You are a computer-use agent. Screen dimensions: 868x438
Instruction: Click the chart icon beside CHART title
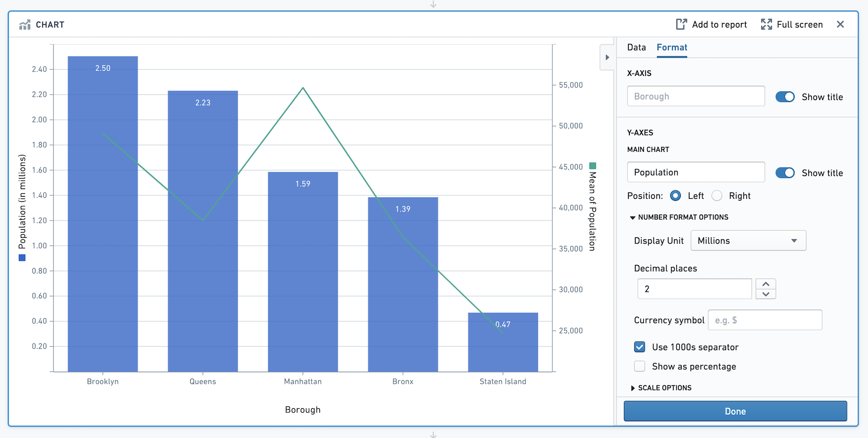[25, 25]
